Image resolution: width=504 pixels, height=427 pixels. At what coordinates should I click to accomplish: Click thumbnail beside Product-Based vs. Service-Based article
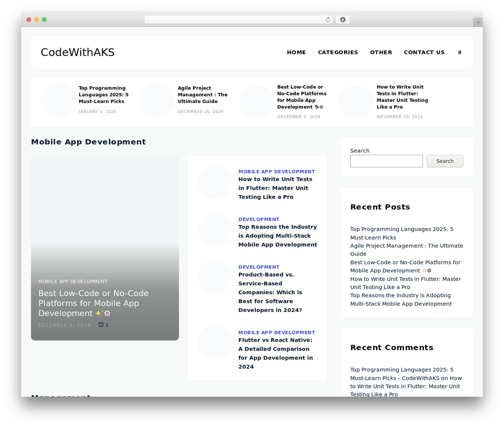pos(215,277)
